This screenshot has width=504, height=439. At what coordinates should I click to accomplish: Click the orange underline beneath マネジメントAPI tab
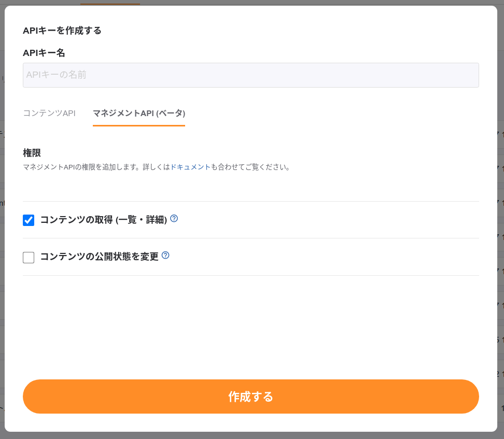click(x=139, y=125)
